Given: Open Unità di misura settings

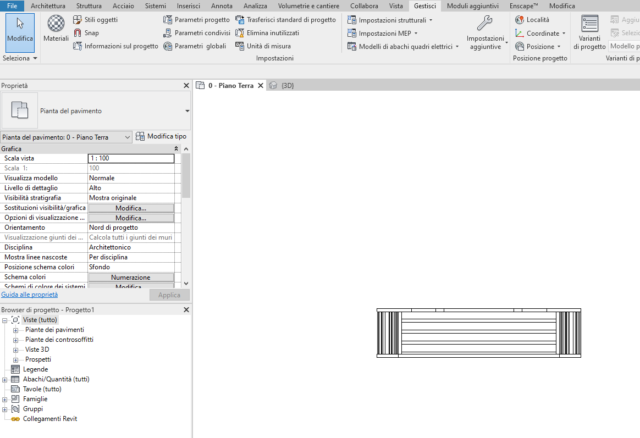Looking at the screenshot, I should pos(263,46).
